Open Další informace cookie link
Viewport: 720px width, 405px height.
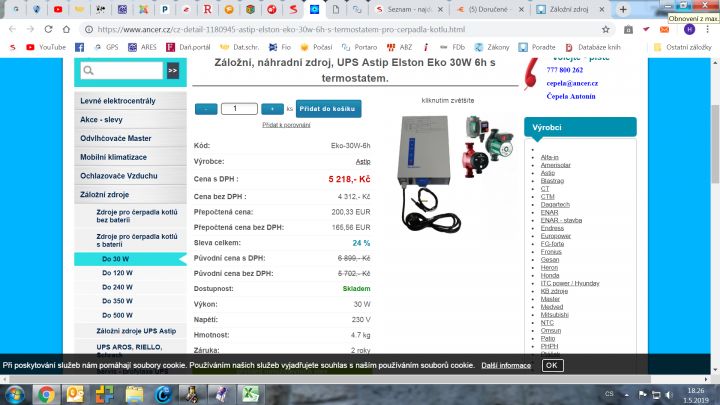point(506,366)
